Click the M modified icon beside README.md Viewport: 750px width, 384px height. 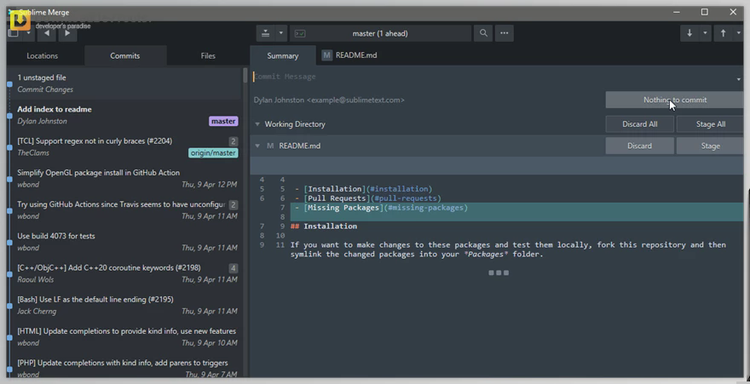[270, 146]
